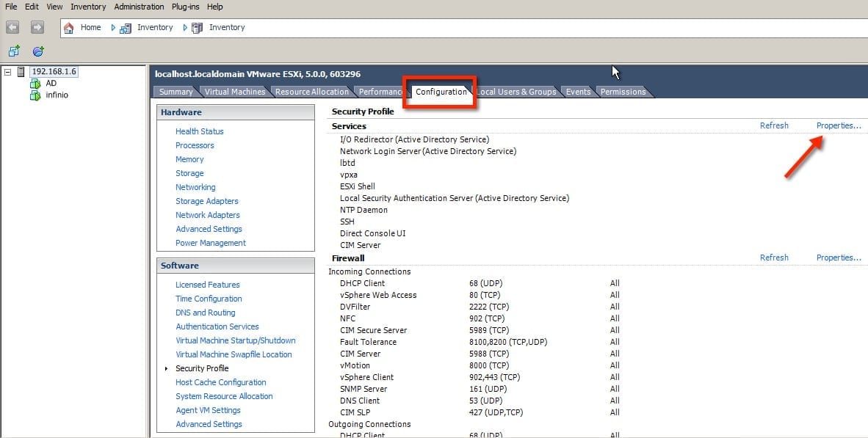This screenshot has width=868, height=438.
Task: Click the new resource pool toolbar icon
Action: pos(38,51)
